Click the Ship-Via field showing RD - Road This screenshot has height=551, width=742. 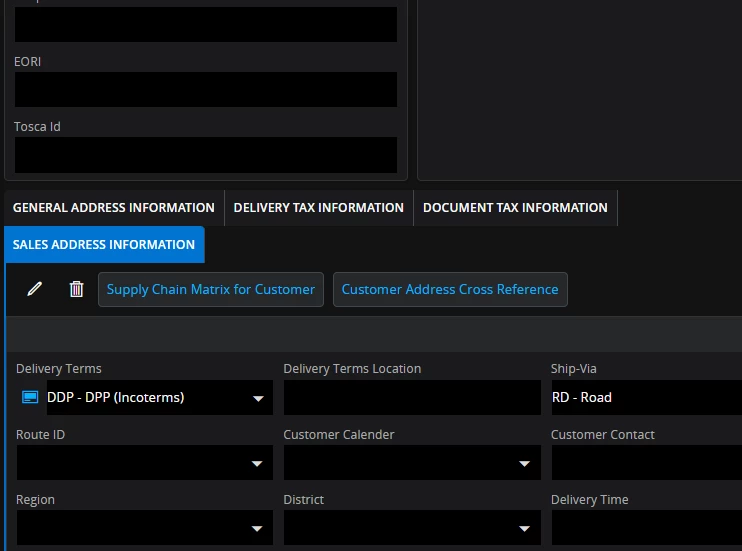click(646, 397)
